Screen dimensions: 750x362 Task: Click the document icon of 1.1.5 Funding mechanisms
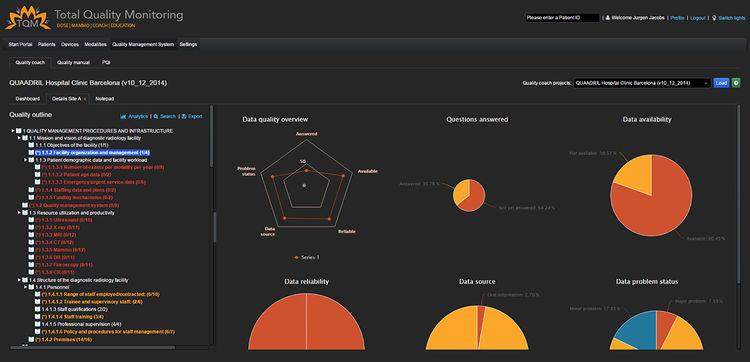click(31, 197)
